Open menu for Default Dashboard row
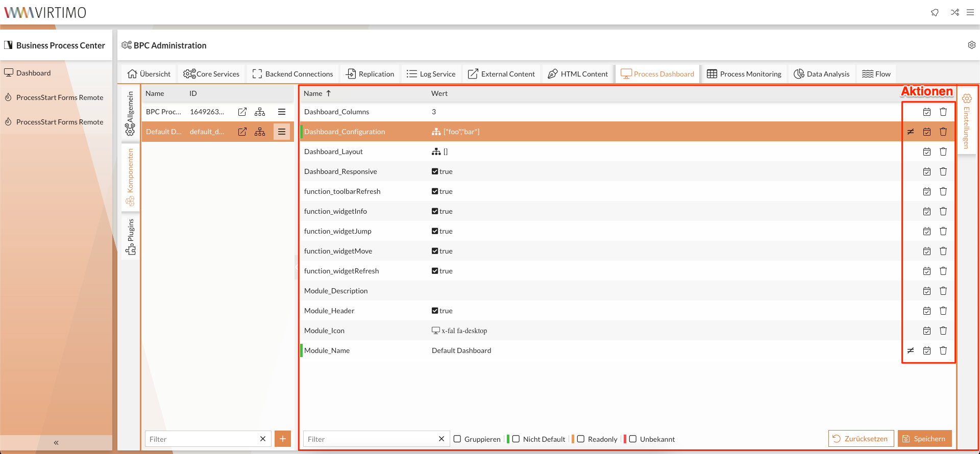 282,132
